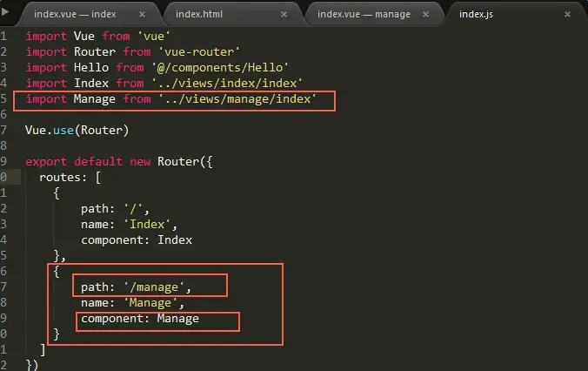This screenshot has width=588, height=371.
Task: Click '@/components/Hello' import path
Action: [220, 68]
